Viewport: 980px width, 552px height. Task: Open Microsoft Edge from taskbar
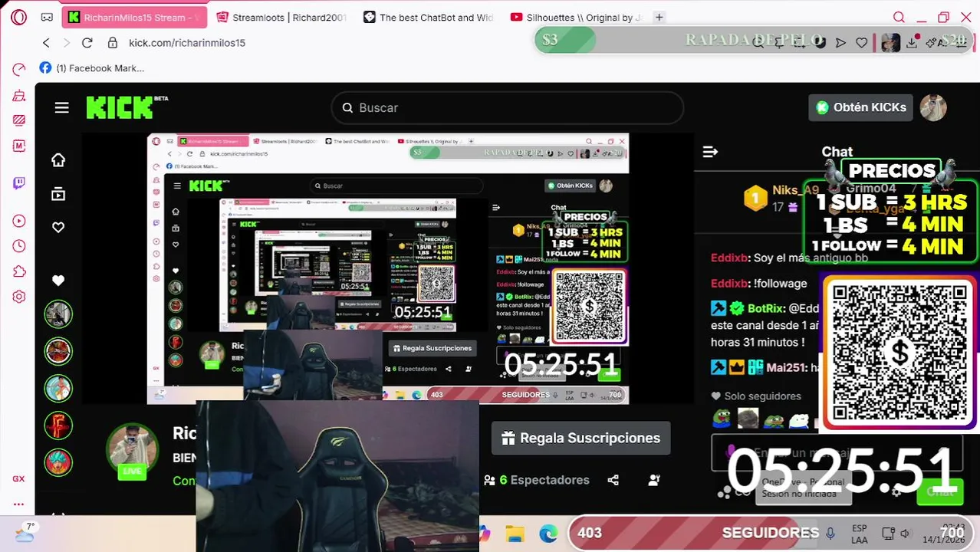[548, 534]
